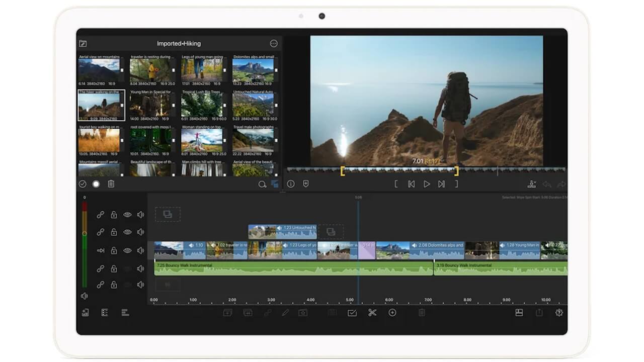Open the library more options ellipsis
Image resolution: width=644 pixels, height=362 pixels.
(x=274, y=44)
